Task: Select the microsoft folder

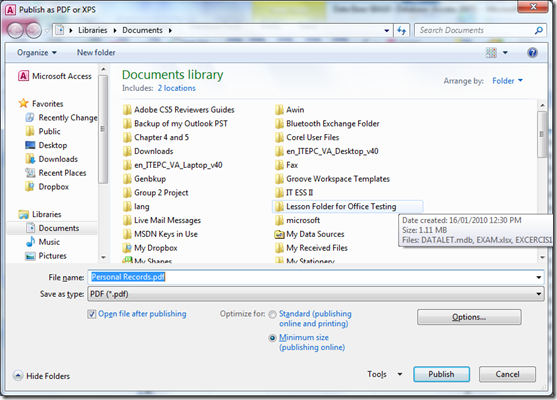Action: [297, 221]
